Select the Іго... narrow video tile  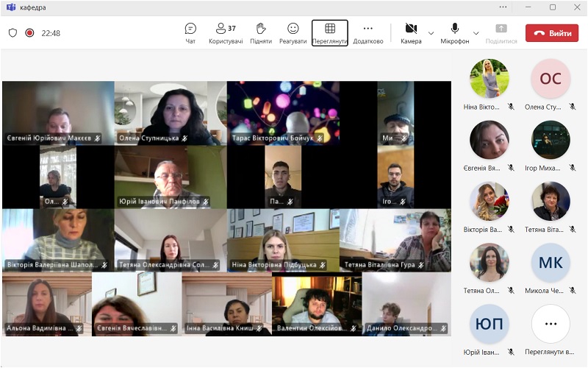click(395, 177)
